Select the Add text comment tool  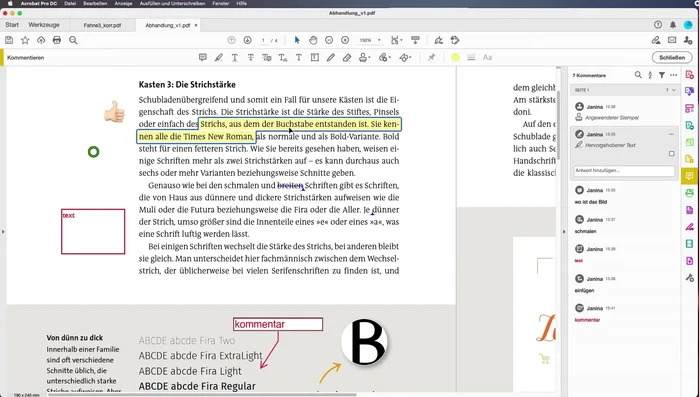point(299,57)
